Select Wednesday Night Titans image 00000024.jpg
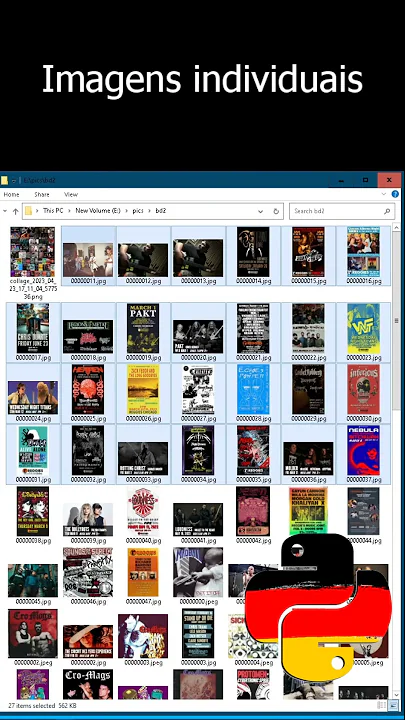Viewport: 405px width, 720px height. tap(33, 398)
